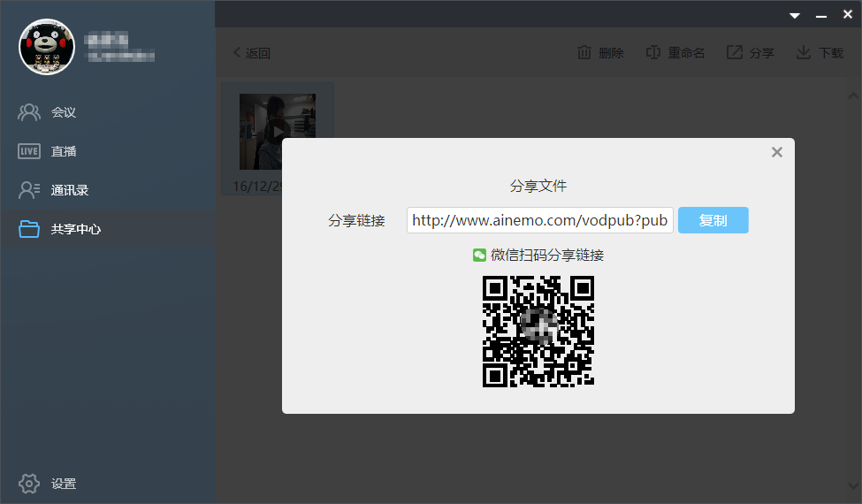Click scrollbar down arrow on right
Image resolution: width=862 pixels, height=504 pixels.
(x=853, y=485)
